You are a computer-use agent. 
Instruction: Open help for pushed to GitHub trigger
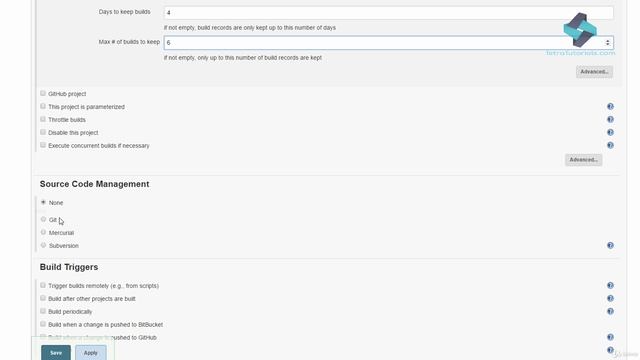[x=610, y=337]
